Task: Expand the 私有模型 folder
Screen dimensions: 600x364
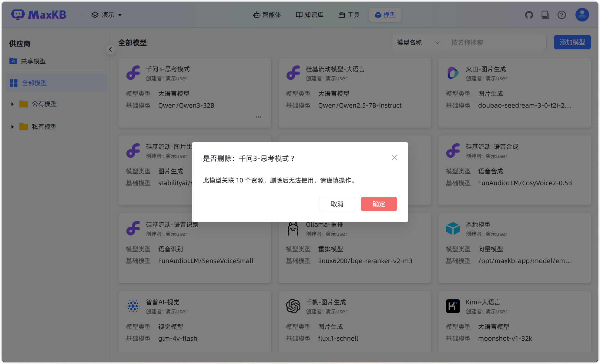Action: coord(12,127)
